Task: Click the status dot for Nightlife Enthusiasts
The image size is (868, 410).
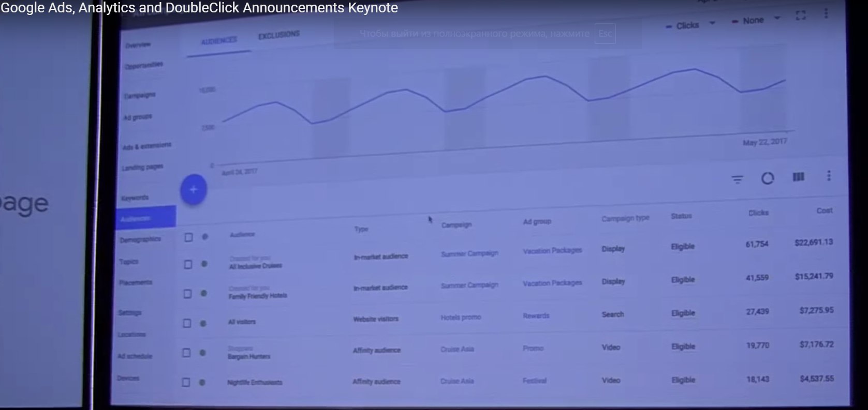Action: [x=202, y=383]
